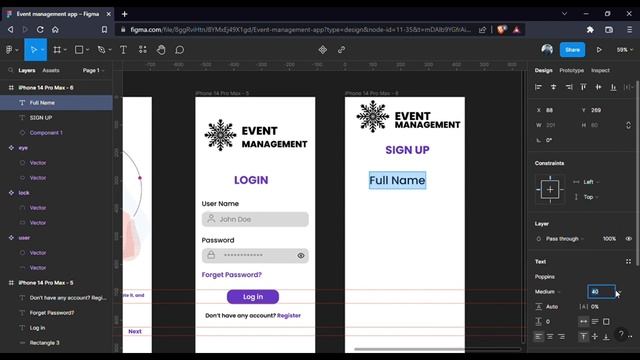Set text align left
The height and width of the screenshot is (360, 640).
tap(538, 337)
